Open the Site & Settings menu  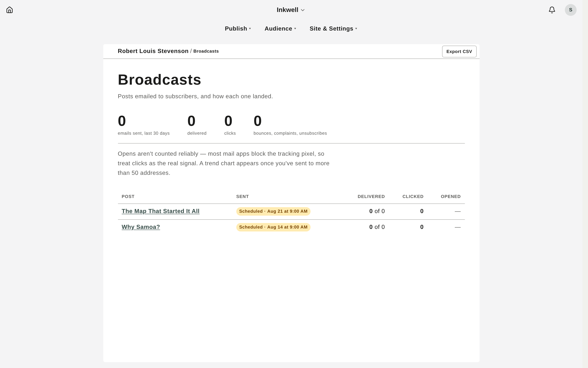tap(333, 29)
